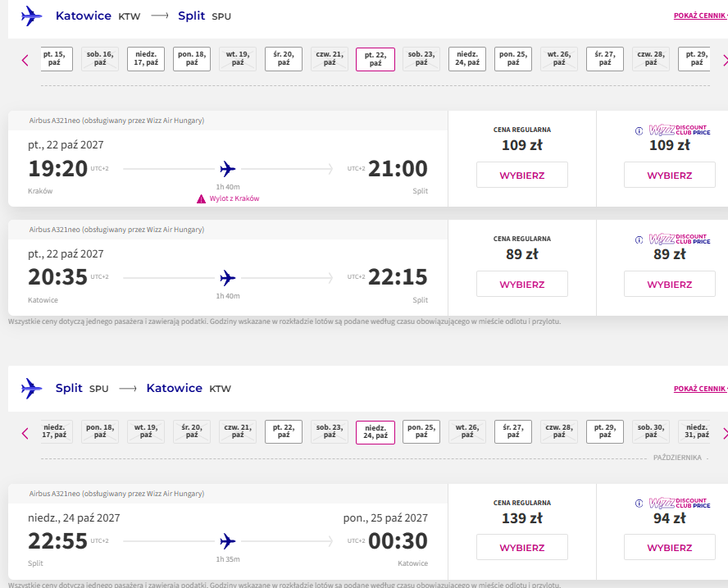Select outbound date niedz. 24, paź
The image size is (728, 588).
click(467, 58)
